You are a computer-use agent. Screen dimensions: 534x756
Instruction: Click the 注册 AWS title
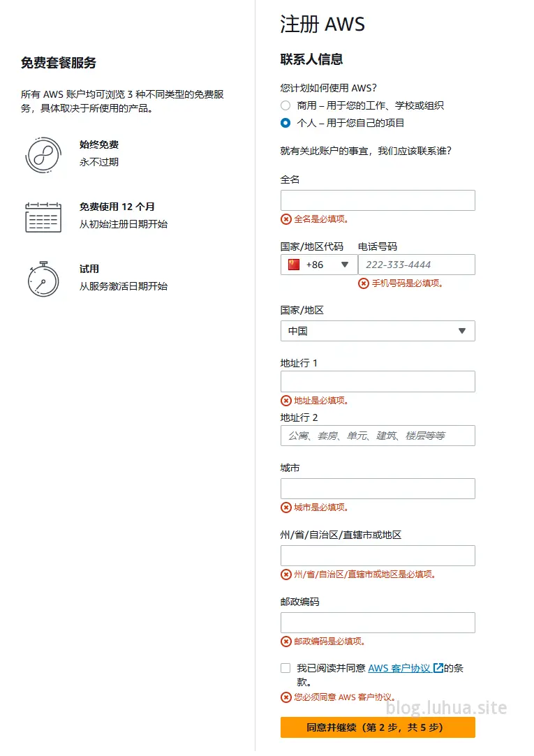click(322, 24)
